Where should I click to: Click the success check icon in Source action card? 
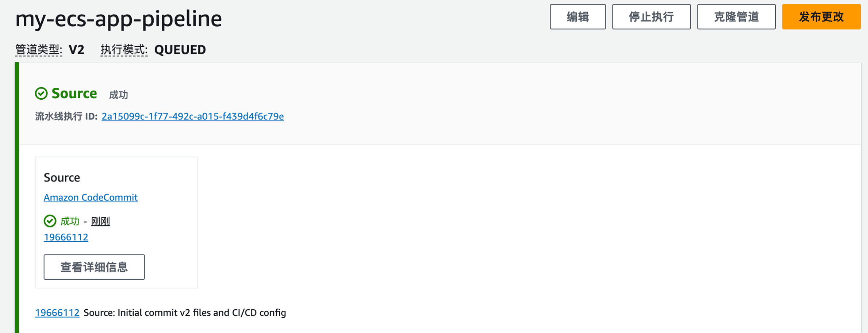[x=50, y=221]
